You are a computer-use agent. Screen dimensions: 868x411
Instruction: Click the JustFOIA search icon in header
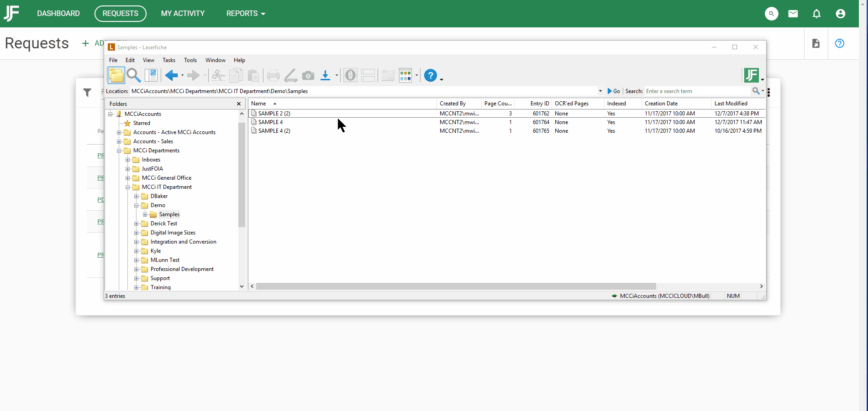pos(772,14)
